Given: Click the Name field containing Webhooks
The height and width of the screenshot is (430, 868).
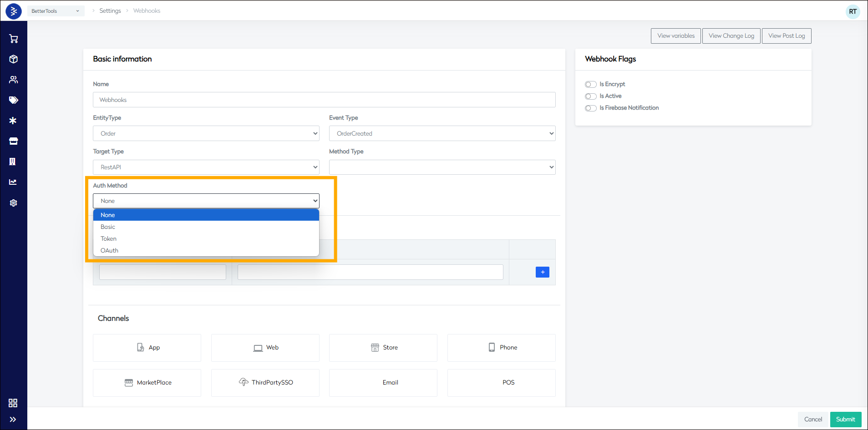Looking at the screenshot, I should [324, 100].
